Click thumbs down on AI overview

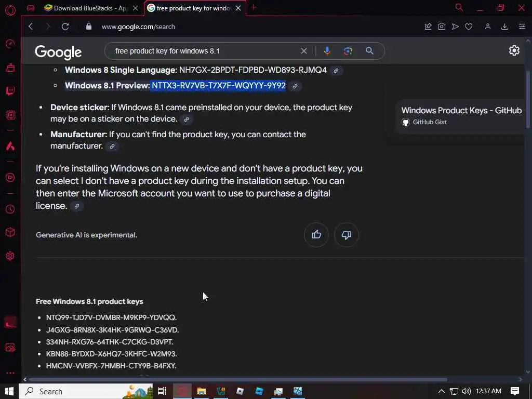click(346, 234)
